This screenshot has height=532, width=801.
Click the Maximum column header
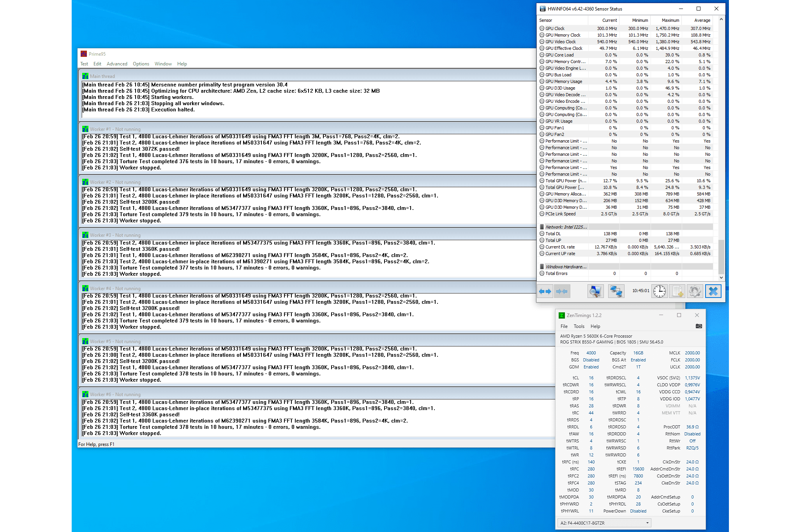coord(670,20)
